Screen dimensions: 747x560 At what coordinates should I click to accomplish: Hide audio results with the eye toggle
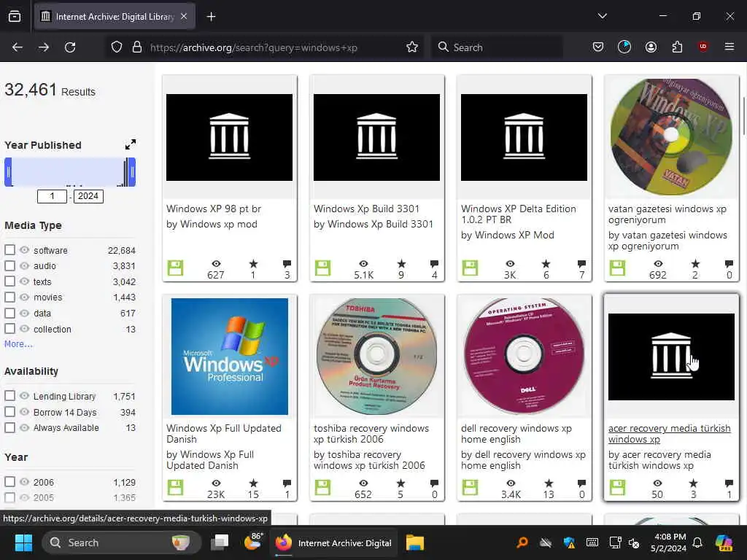tap(24, 265)
